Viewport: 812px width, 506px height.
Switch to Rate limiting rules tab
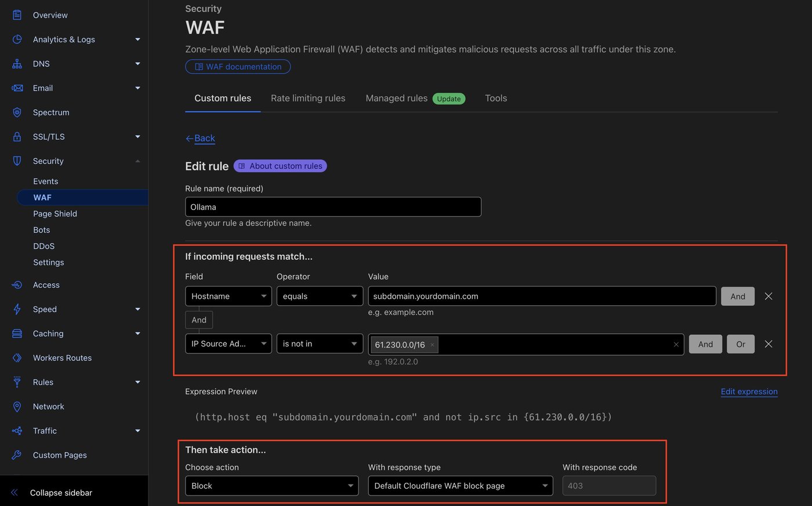coord(308,98)
